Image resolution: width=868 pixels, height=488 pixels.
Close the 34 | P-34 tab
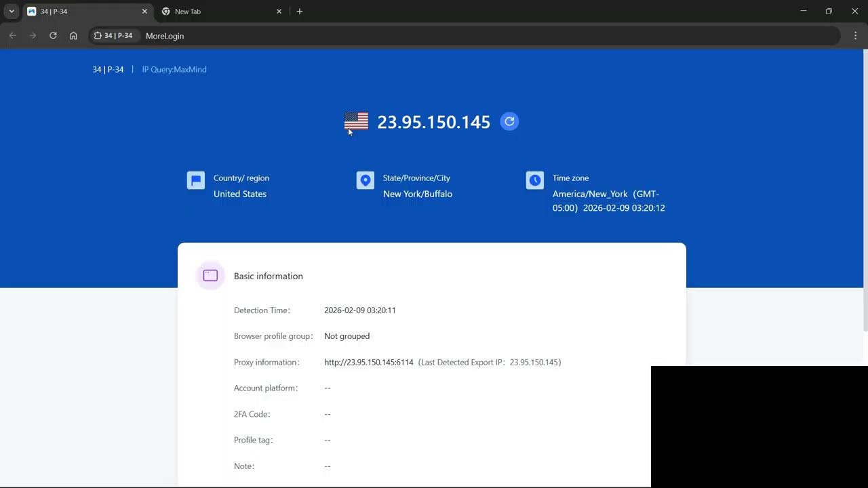coord(144,12)
